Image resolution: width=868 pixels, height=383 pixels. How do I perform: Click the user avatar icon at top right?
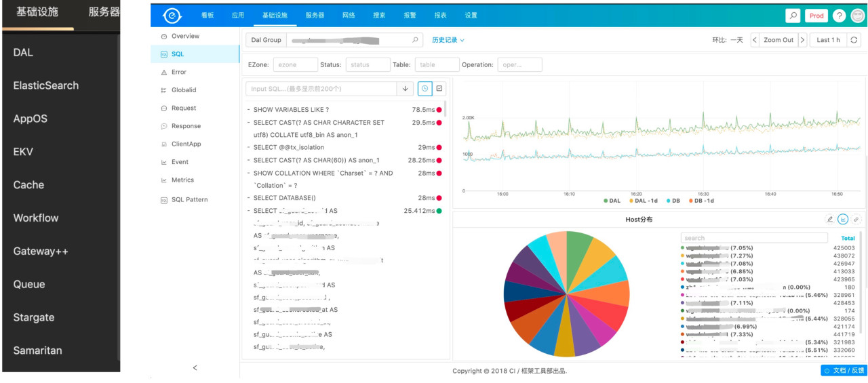[x=857, y=16]
